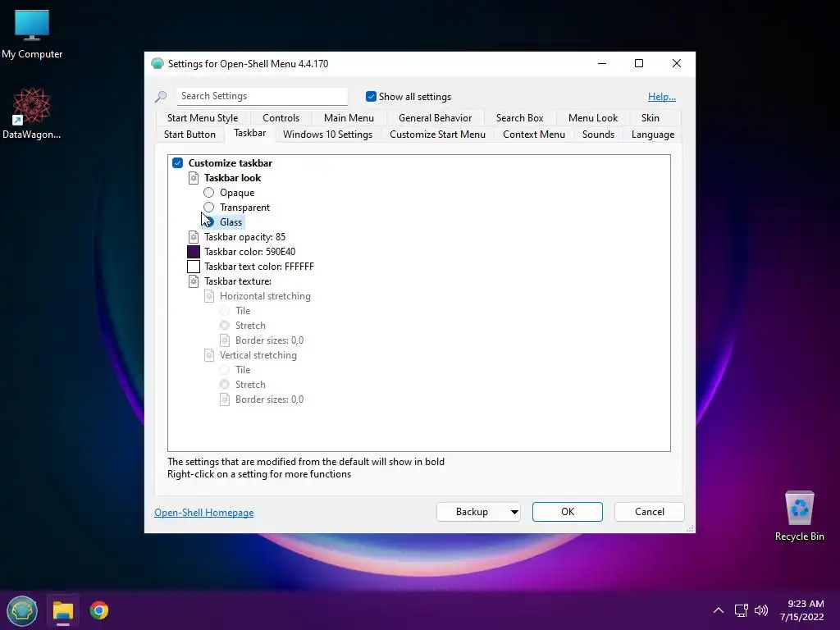Launch Google Chrome from the taskbar

coord(99,610)
